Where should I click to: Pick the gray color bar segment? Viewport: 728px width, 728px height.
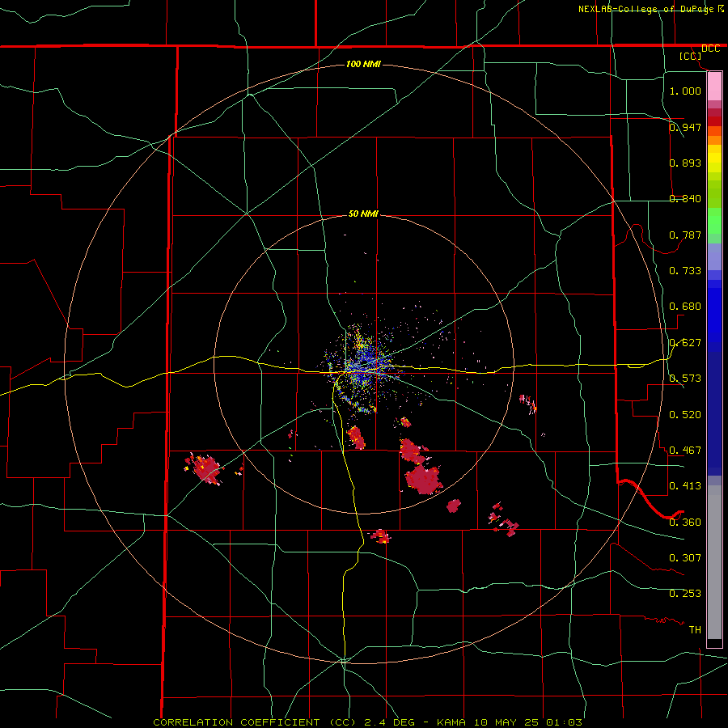714,562
